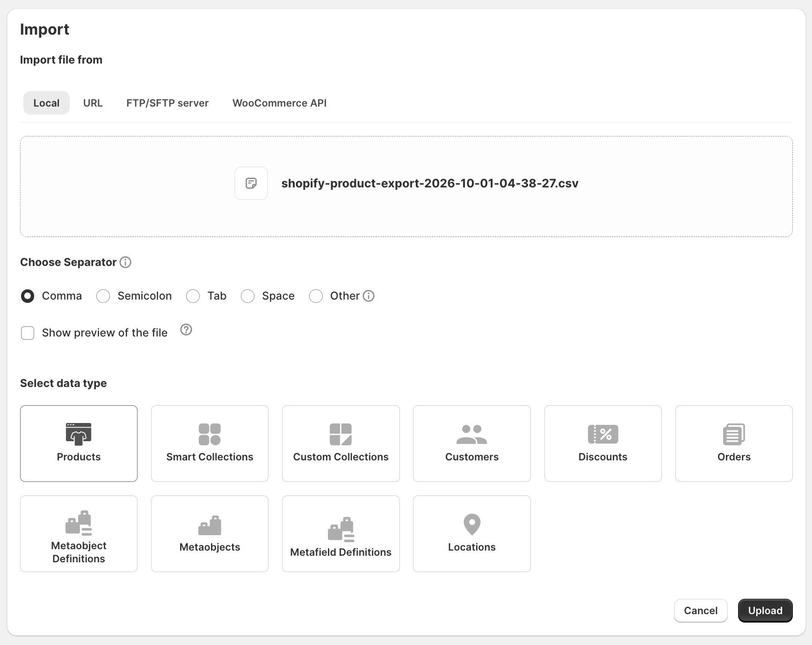
Task: Click the Semicolon label text
Action: [x=145, y=296]
